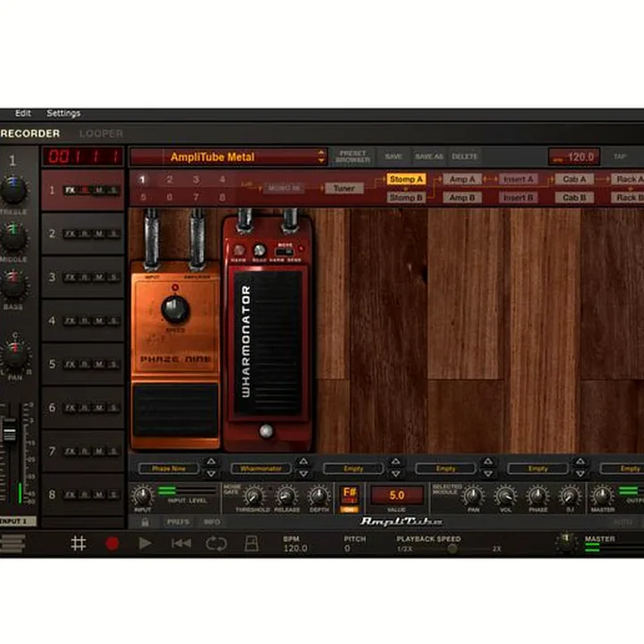Solo track 7
This screenshot has width=644, height=644.
(x=113, y=452)
